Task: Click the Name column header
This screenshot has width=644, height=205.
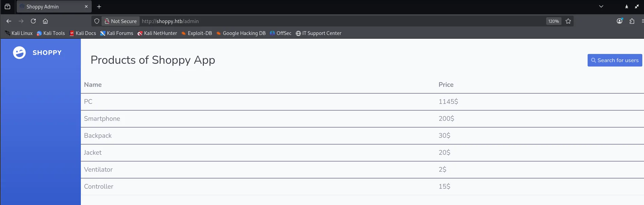Action: [x=93, y=85]
